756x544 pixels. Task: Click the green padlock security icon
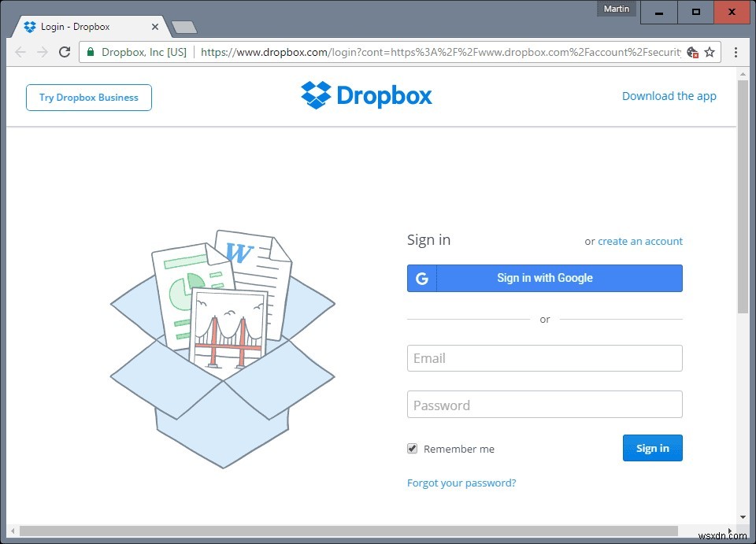90,52
